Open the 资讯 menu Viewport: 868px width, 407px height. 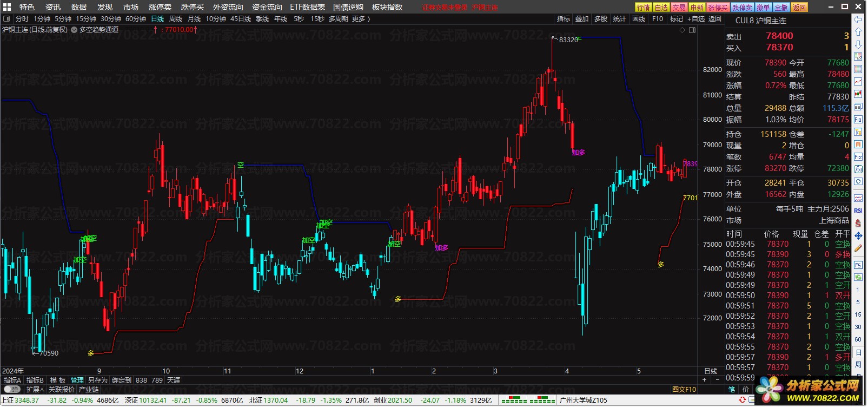point(53,7)
